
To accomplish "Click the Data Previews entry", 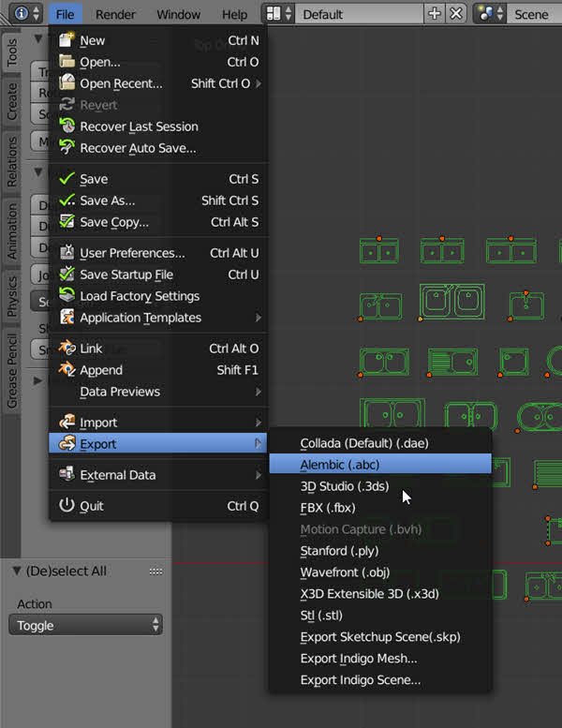I will 158,392.
